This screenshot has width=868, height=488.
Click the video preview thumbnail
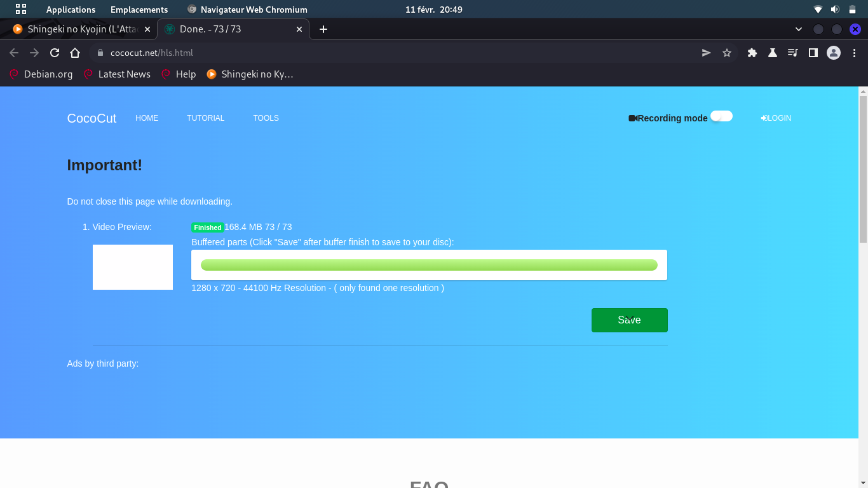133,267
